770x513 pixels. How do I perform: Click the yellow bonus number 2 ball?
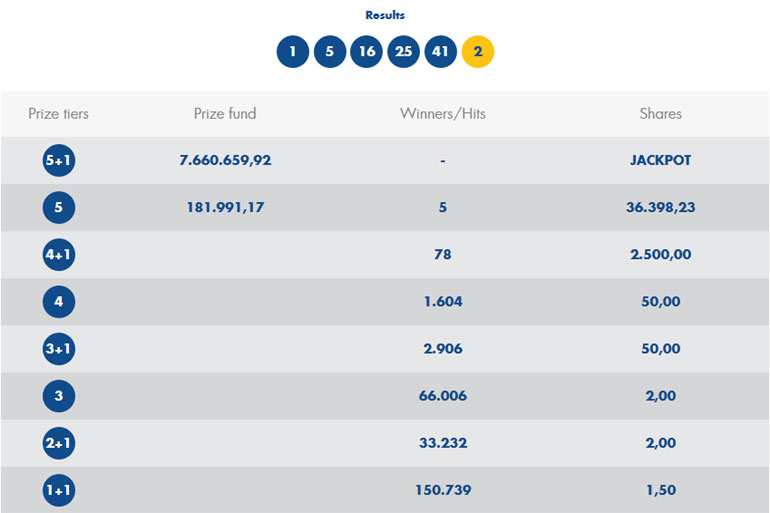point(477,51)
